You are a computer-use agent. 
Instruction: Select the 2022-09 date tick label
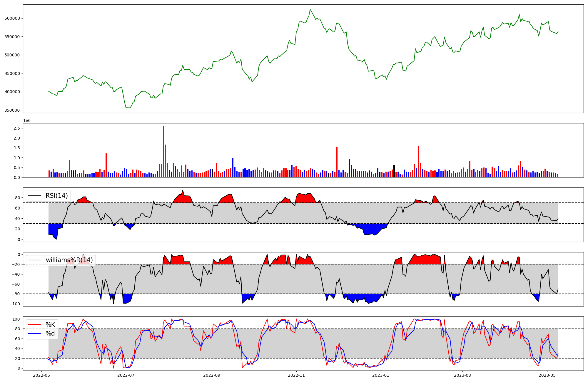[x=212, y=375]
